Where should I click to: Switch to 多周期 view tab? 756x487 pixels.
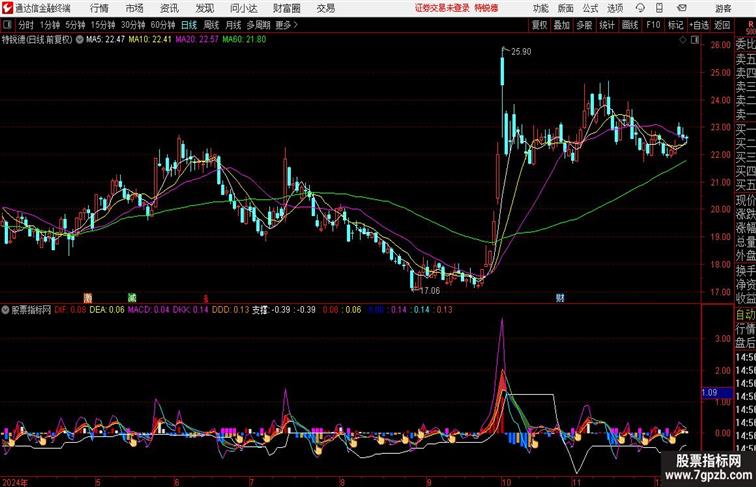258,25
